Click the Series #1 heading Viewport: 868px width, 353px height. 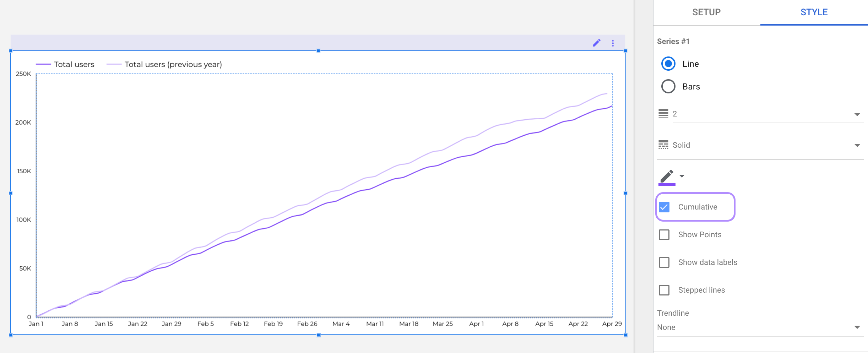point(673,41)
